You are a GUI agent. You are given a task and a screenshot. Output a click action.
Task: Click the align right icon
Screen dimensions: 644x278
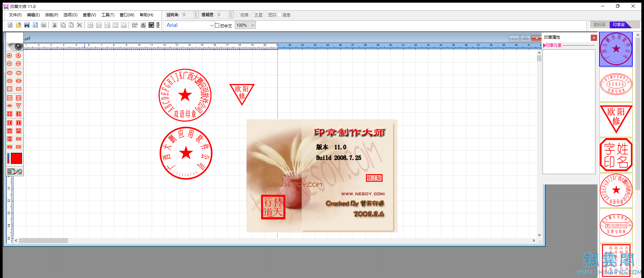point(107,25)
